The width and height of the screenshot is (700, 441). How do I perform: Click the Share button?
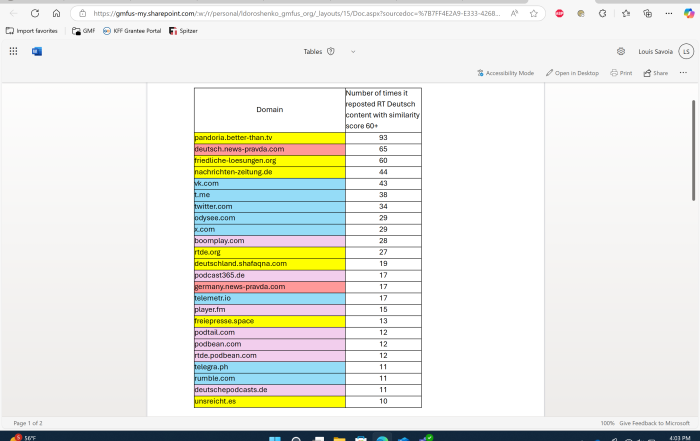pyautogui.click(x=656, y=73)
